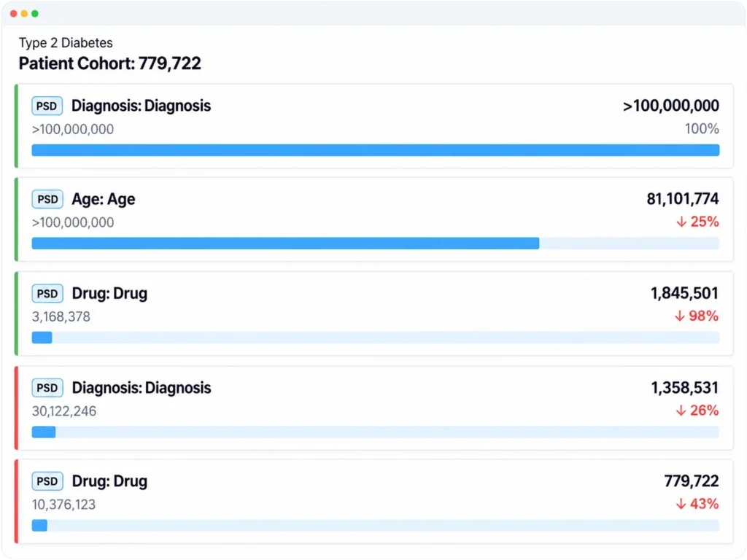
Task: Click the 43% decrease value
Action: (x=705, y=504)
